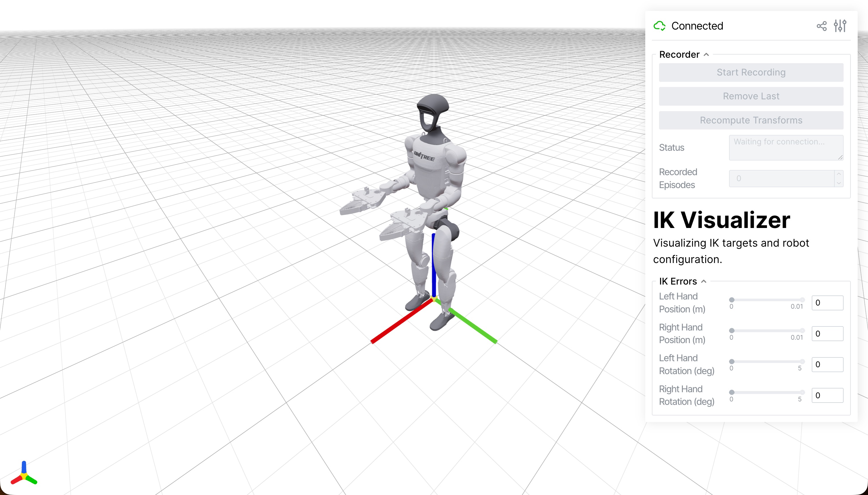This screenshot has width=868, height=495.
Task: Increment the Recorded Episodes stepper
Action: [839, 174]
